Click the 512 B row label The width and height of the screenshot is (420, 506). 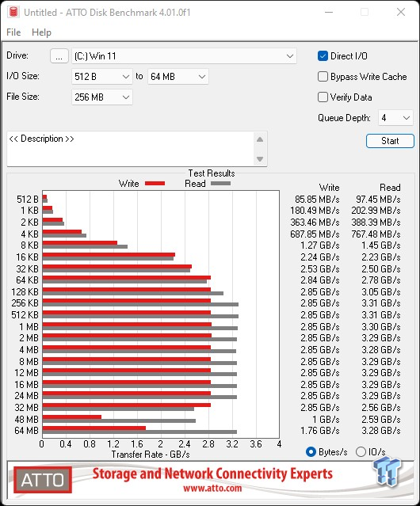(28, 200)
